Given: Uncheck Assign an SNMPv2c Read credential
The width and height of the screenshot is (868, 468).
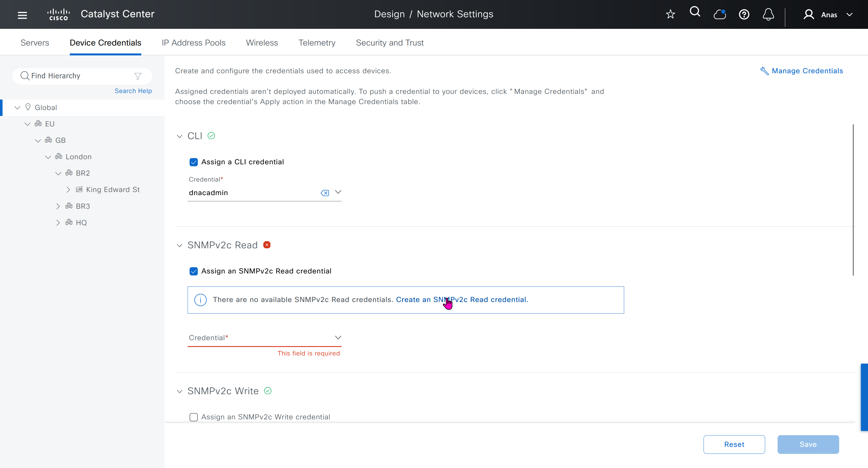Looking at the screenshot, I should coord(194,271).
